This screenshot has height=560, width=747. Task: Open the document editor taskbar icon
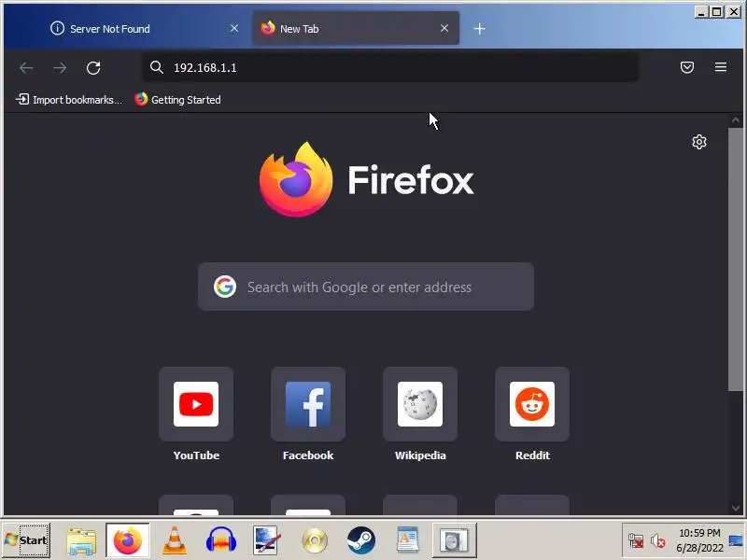pyautogui.click(x=408, y=541)
